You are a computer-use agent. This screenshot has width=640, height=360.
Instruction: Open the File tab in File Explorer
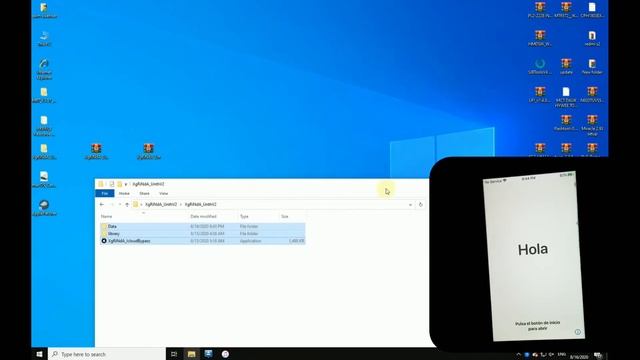point(104,193)
